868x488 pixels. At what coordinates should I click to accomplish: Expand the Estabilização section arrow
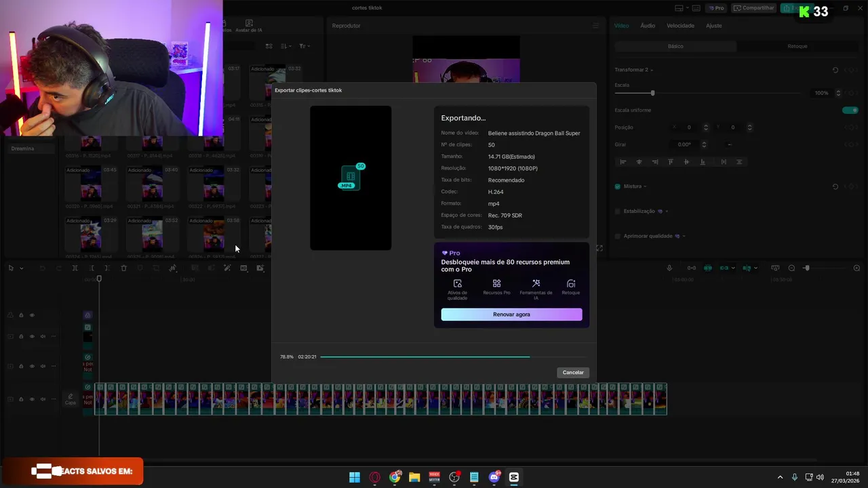tap(667, 211)
